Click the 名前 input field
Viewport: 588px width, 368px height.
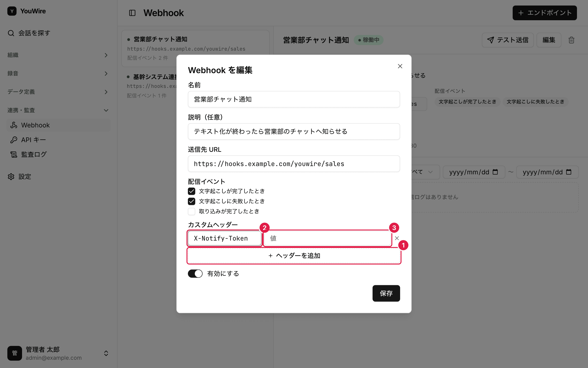click(294, 99)
